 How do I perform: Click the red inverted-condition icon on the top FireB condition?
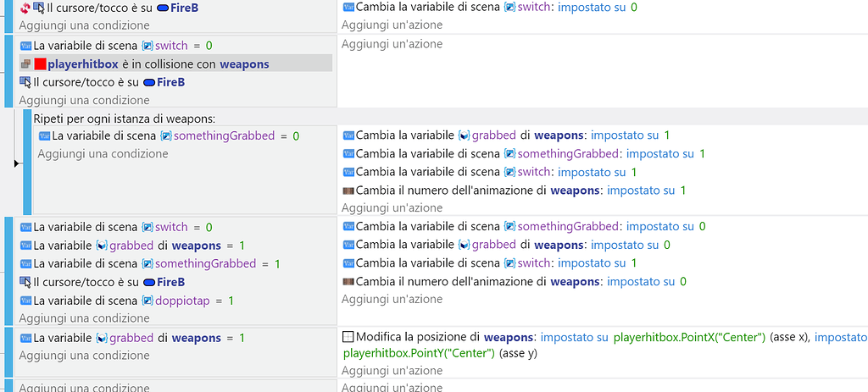[25, 8]
